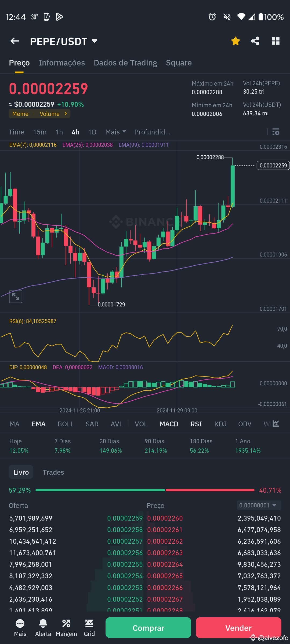Tap bid price 0.00002256 row

pyautogui.click(x=125, y=553)
